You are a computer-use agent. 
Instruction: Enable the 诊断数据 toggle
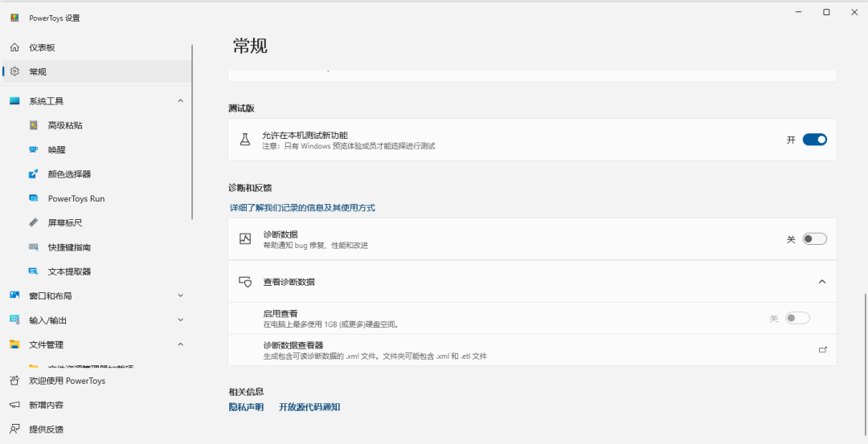815,239
